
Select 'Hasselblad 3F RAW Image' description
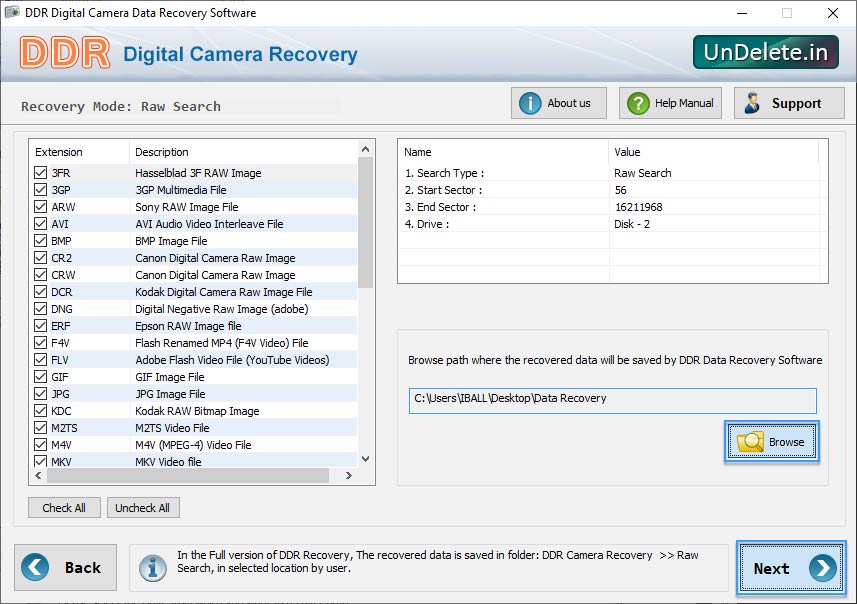[198, 173]
